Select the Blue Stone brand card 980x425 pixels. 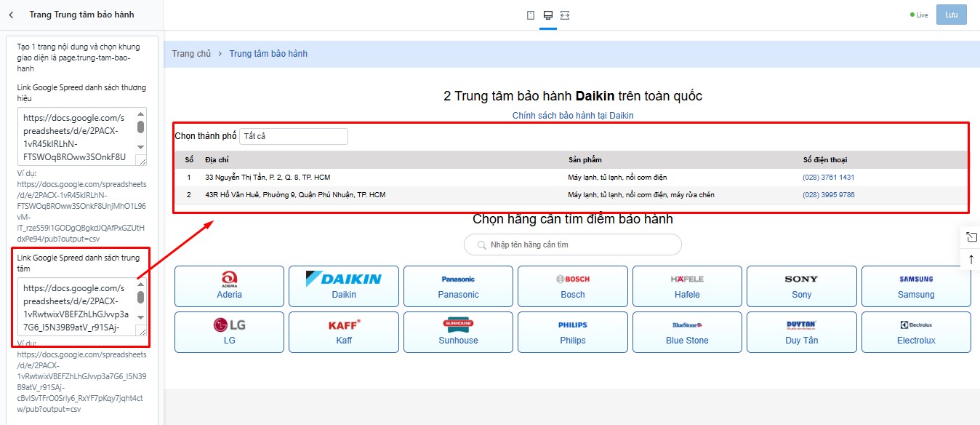(687, 332)
